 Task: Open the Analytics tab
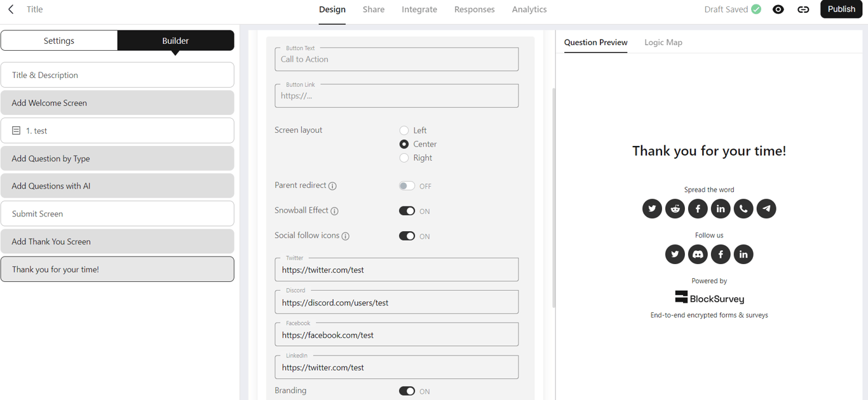click(x=529, y=10)
